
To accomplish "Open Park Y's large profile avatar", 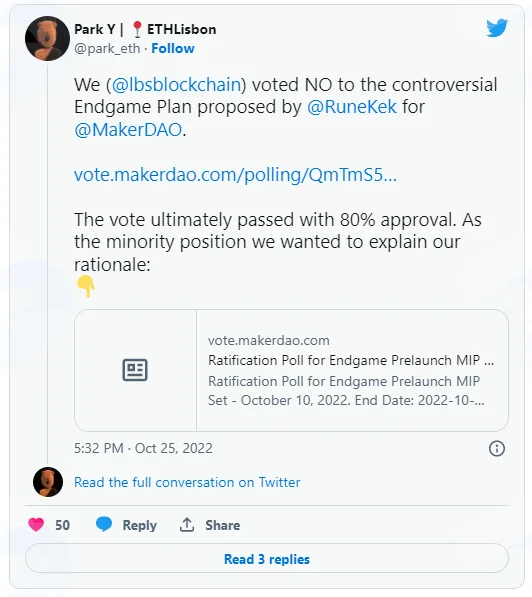I will pos(47,38).
